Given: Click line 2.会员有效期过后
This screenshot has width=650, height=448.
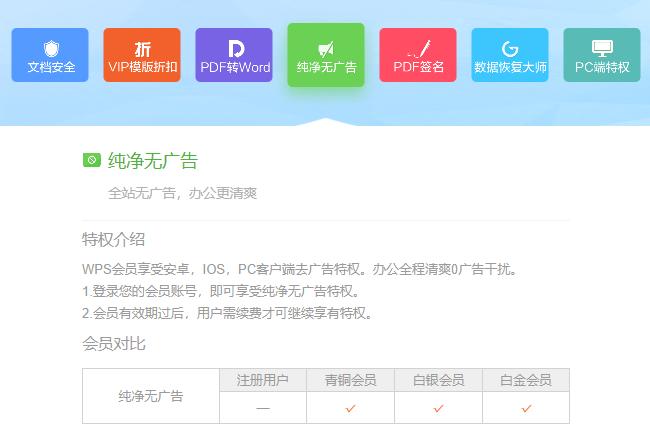Looking at the screenshot, I should [228, 313].
